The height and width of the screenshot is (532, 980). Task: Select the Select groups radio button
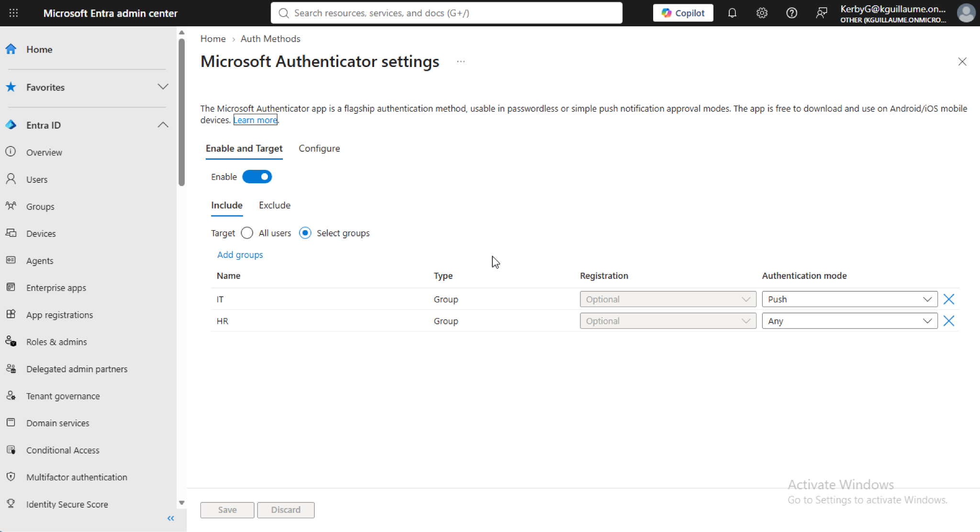[305, 233]
